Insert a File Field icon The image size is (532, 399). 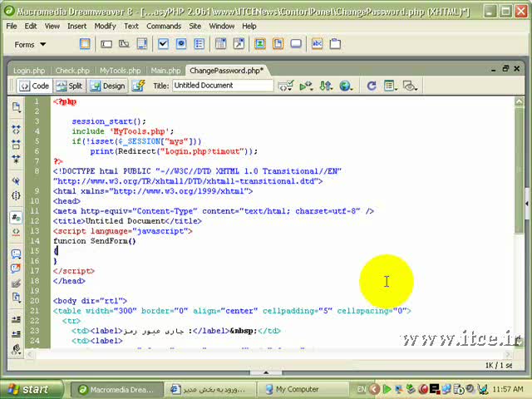click(278, 44)
